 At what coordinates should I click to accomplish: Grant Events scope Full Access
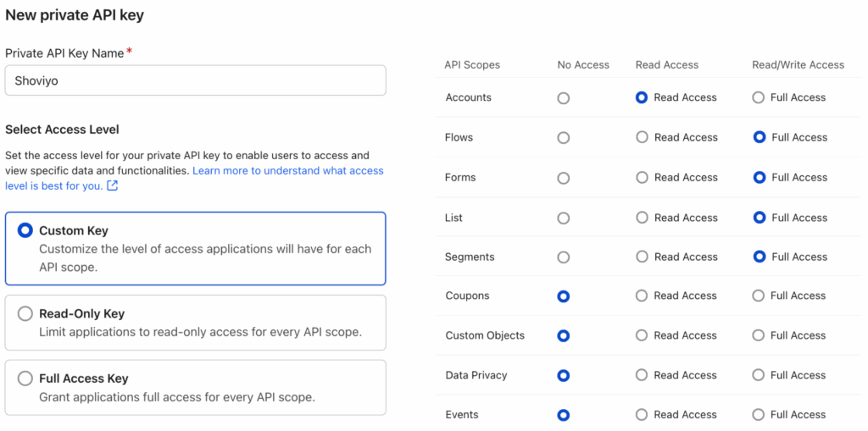(x=759, y=415)
